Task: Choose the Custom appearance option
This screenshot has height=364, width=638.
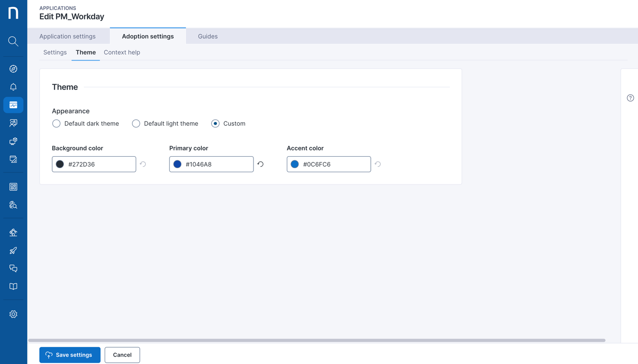Action: tap(215, 123)
